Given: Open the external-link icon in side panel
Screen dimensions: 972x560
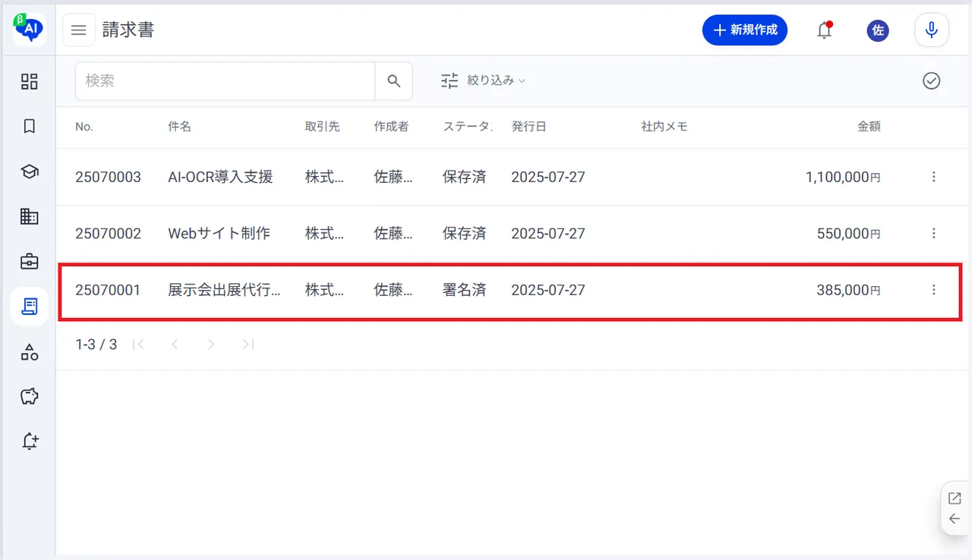Looking at the screenshot, I should point(955,499).
